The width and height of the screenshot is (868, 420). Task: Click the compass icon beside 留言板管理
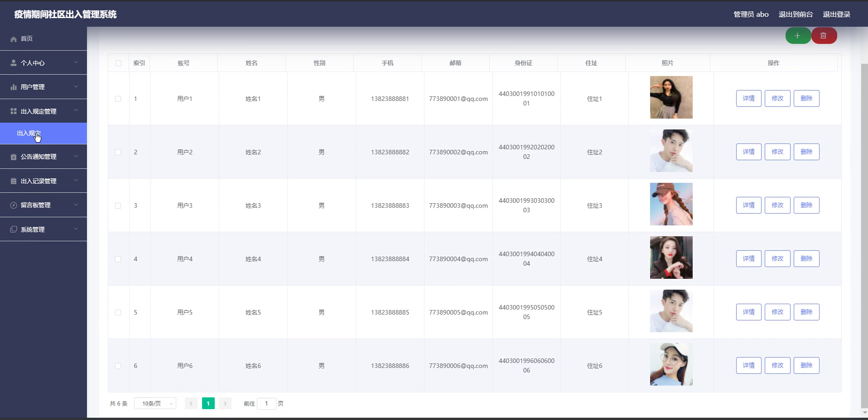click(14, 205)
